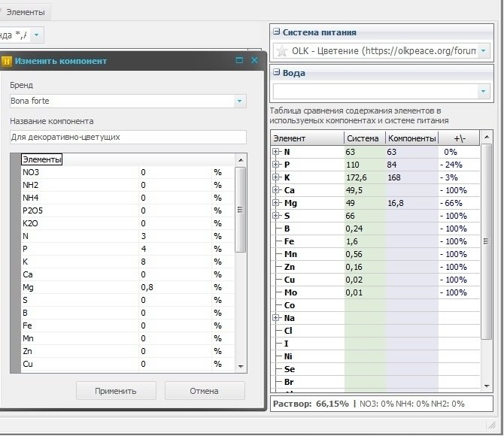This screenshot has width=504, height=436.
Task: Cancel with the Отмена button
Action: tap(205, 391)
